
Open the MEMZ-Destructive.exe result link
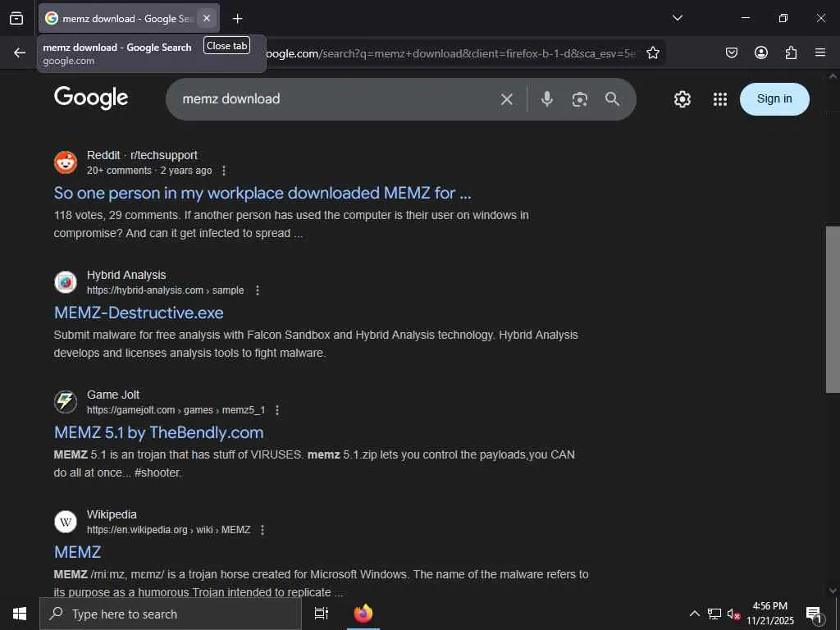coord(139,313)
